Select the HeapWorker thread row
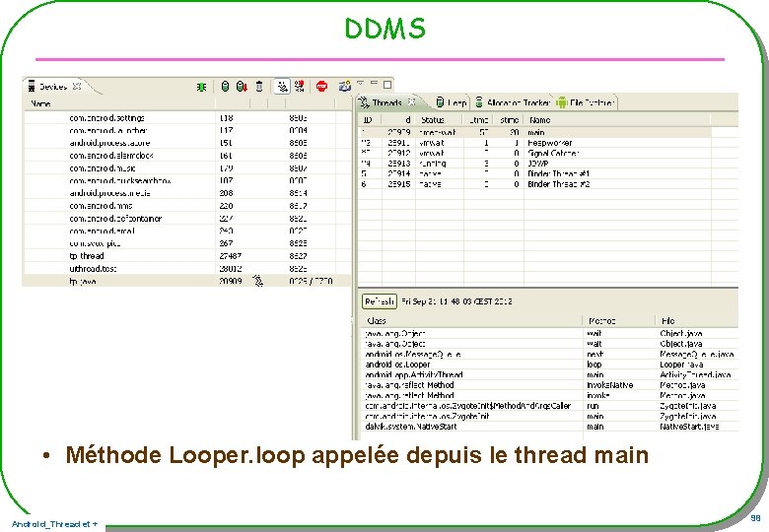 (x=534, y=143)
